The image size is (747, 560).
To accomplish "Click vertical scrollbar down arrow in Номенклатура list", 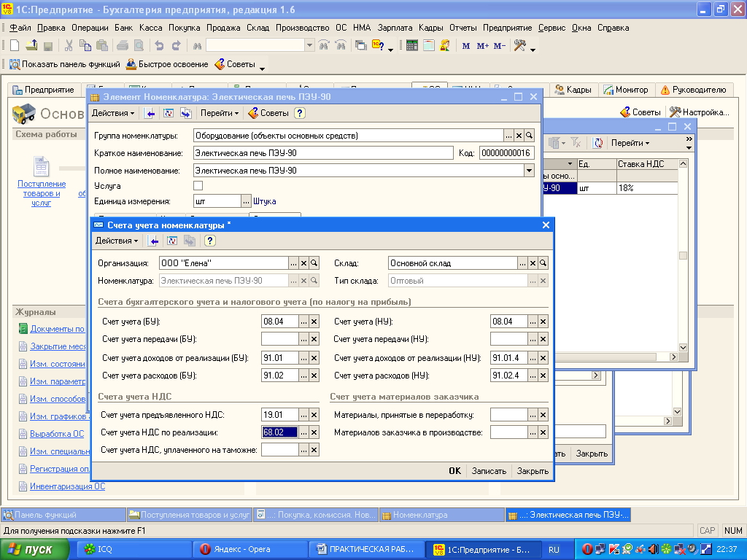I will point(683,348).
